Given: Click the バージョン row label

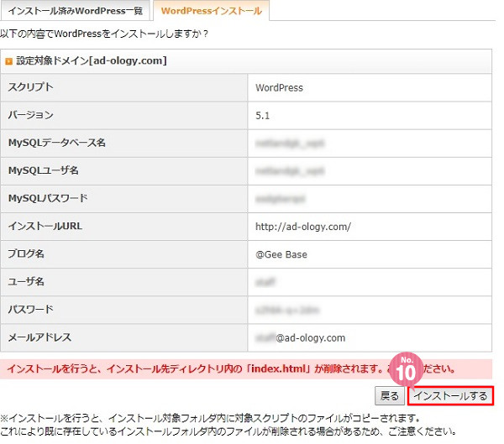Looking at the screenshot, I should click(x=30, y=115).
